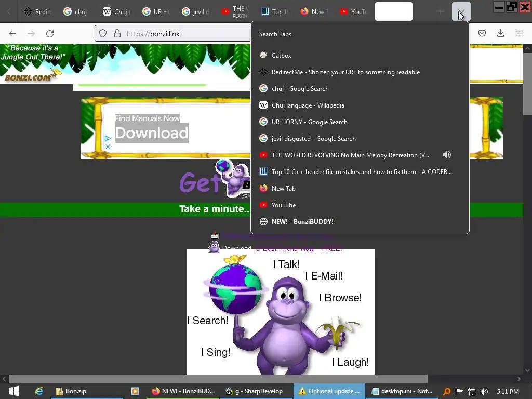
Task: Click the network tray icon
Action: tap(471, 392)
